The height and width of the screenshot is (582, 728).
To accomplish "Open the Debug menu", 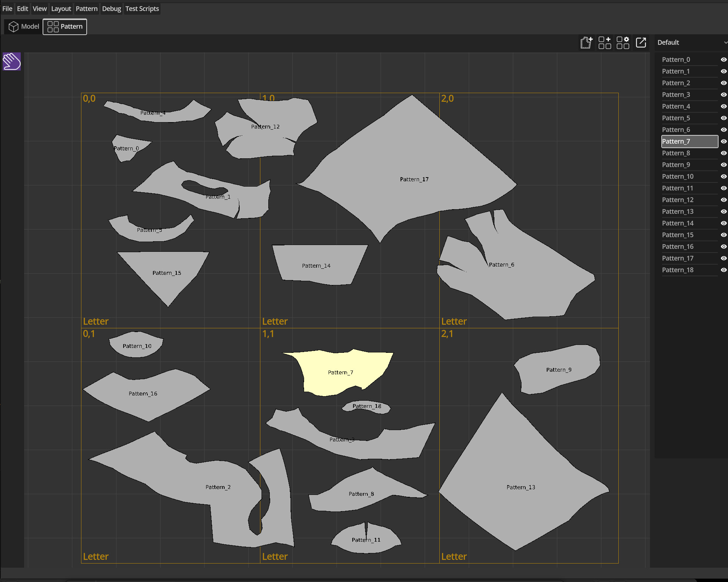I will (x=112, y=9).
